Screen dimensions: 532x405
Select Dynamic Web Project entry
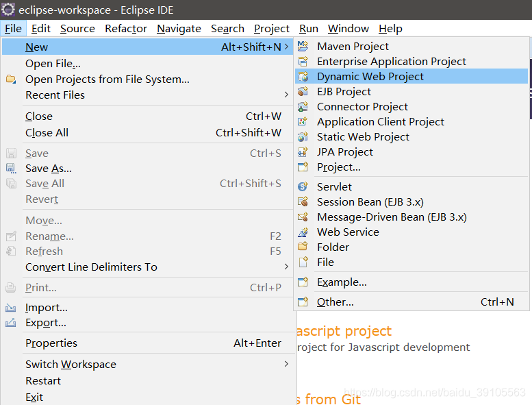411,76
